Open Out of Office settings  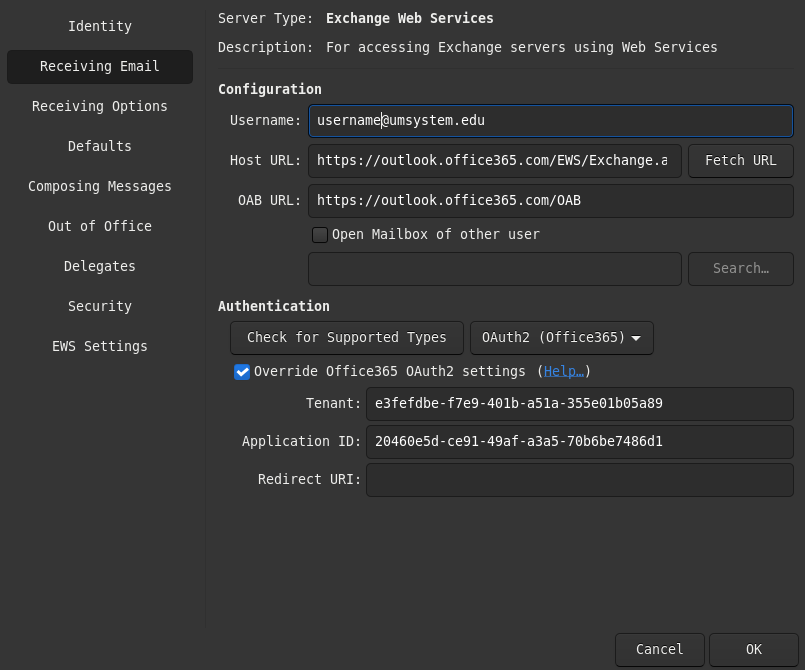[x=100, y=226]
